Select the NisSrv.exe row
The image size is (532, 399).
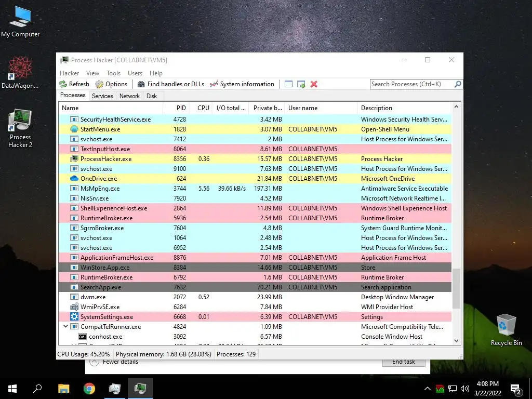pyautogui.click(x=255, y=198)
